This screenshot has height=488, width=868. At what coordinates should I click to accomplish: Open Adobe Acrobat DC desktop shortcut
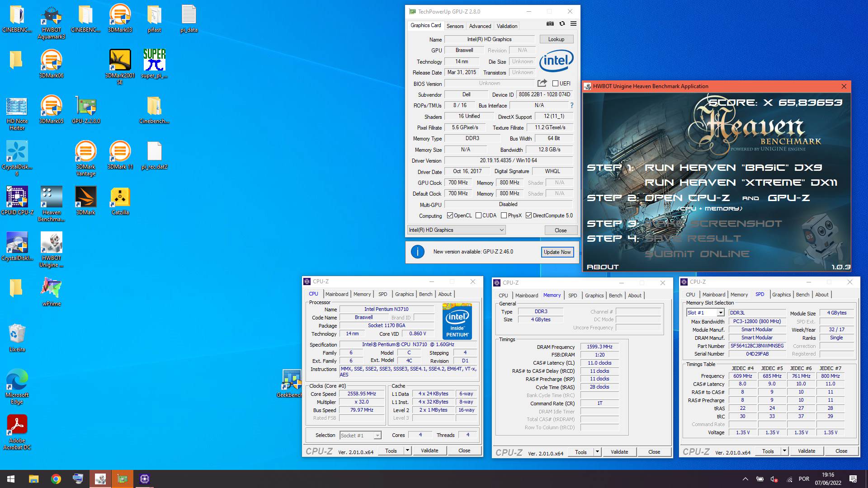coord(17,432)
